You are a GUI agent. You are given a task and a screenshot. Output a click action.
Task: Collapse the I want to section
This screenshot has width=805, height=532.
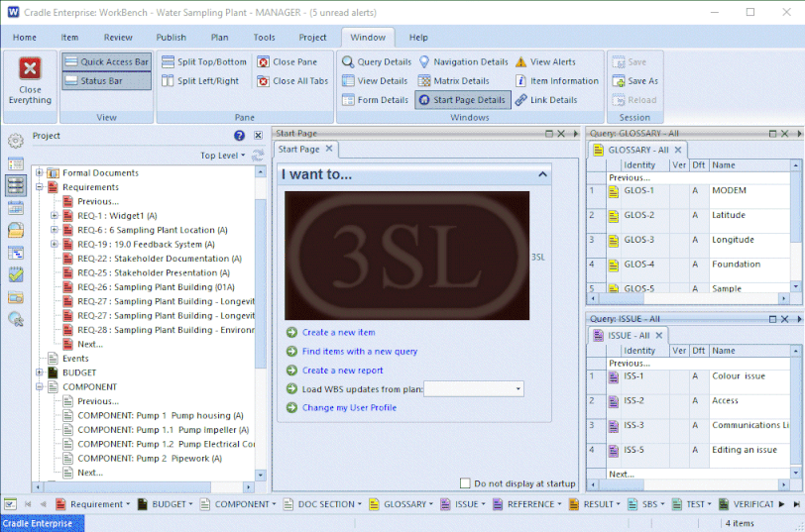tap(542, 174)
